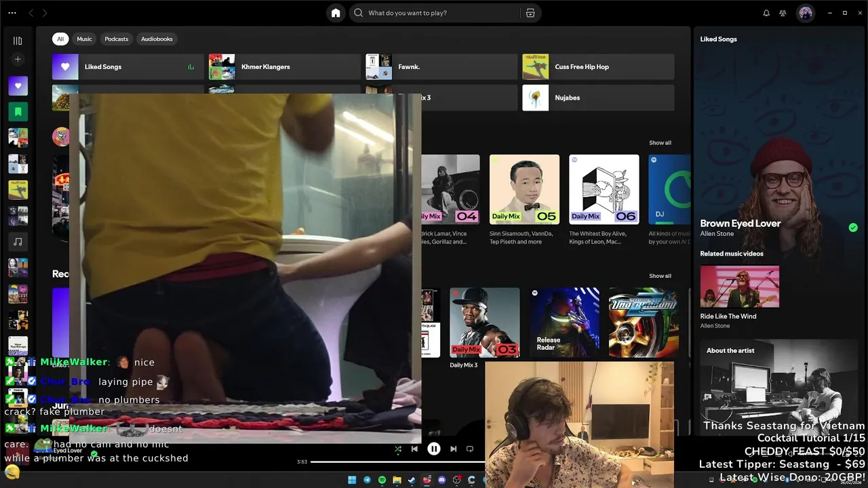Screen dimensions: 868x488
Task: Open Steam from the taskbar
Action: pyautogui.click(x=412, y=480)
